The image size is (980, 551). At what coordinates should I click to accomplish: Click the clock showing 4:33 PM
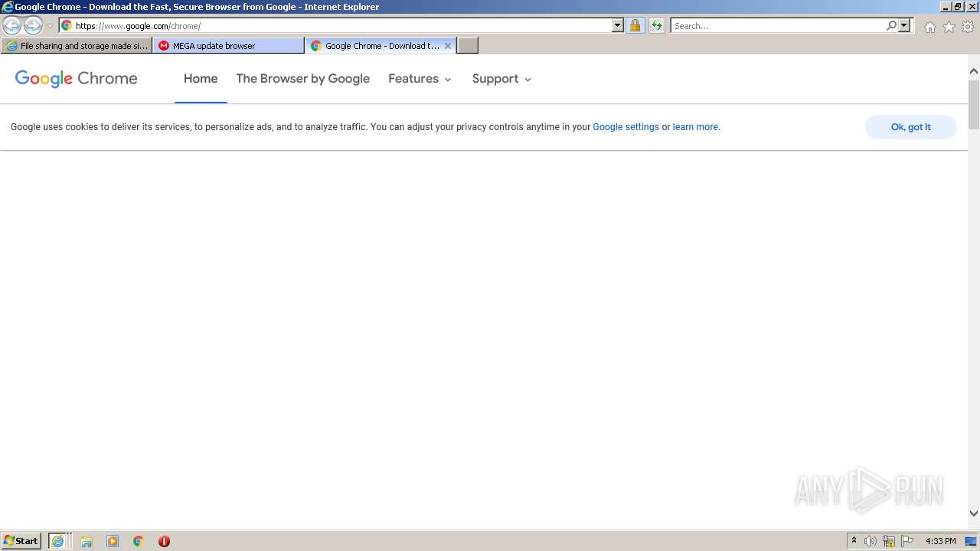[940, 541]
